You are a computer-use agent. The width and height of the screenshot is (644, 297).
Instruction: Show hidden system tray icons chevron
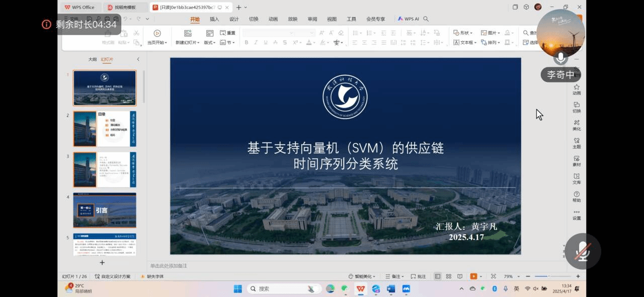462,289
